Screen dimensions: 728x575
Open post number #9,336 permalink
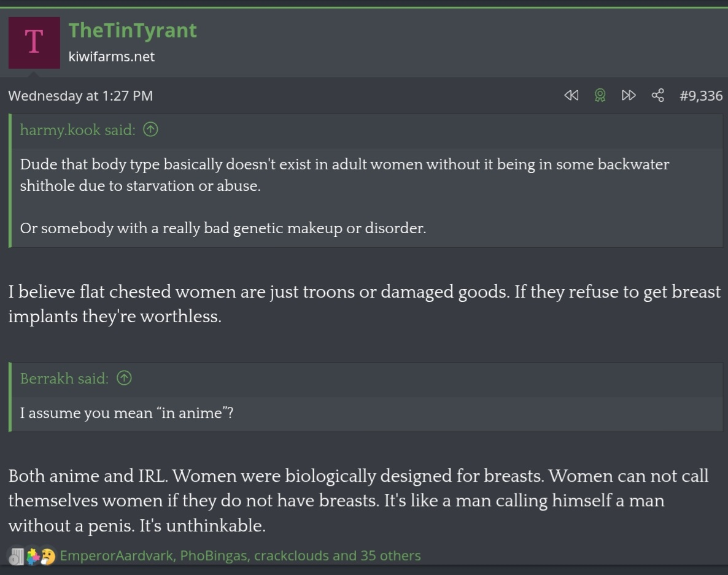[x=700, y=96]
